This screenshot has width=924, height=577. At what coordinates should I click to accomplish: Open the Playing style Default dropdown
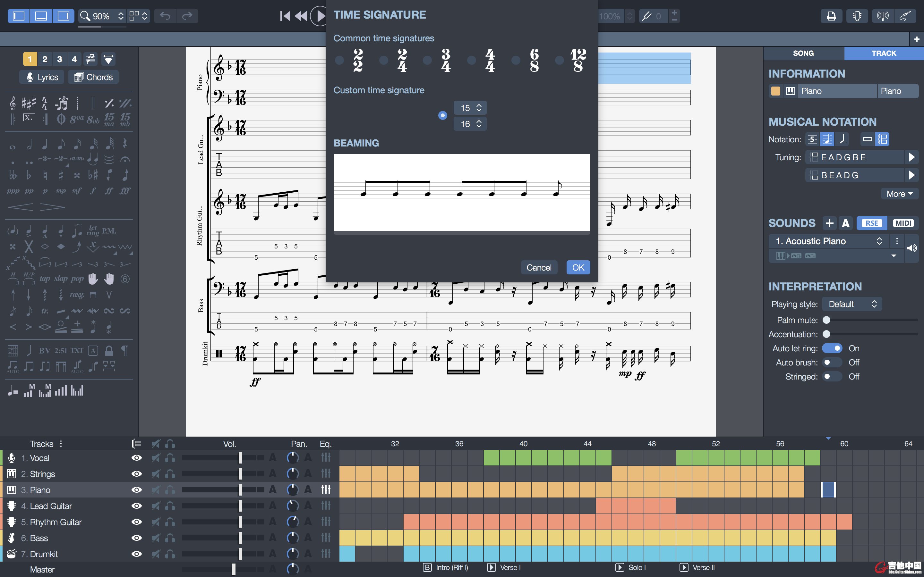coord(852,304)
